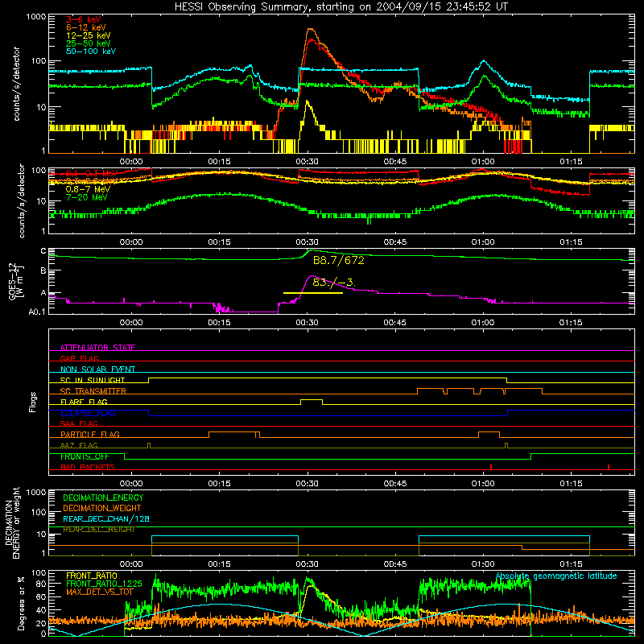644x644 pixels.
Task: Select the BAD_PACKETS label
Action: point(88,467)
